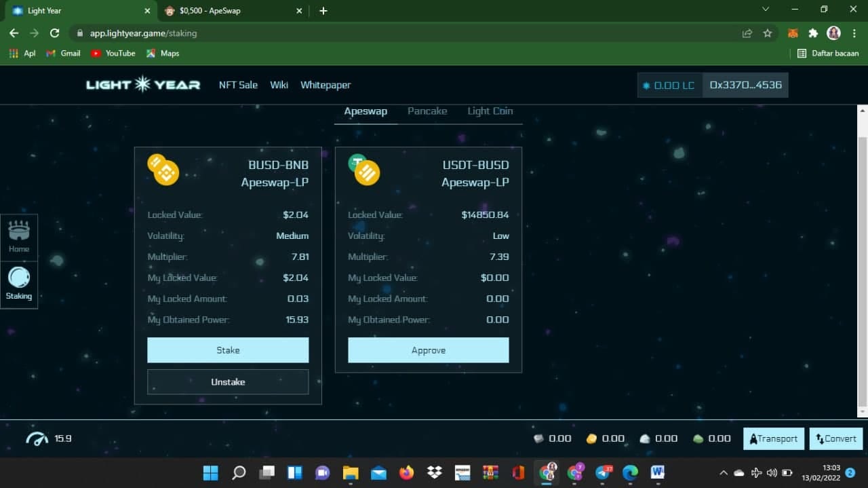Open Microsoft Edge from taskbar

click(x=630, y=472)
